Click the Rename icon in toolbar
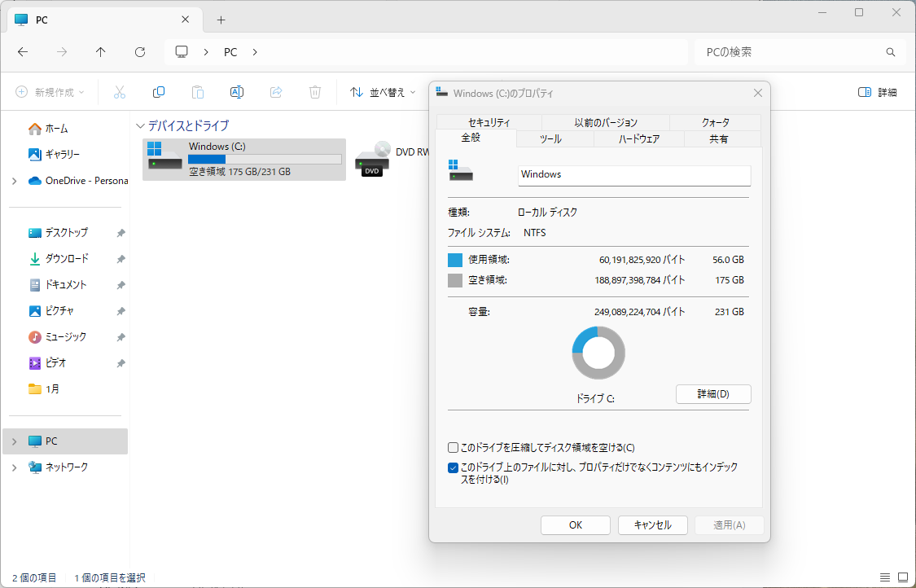This screenshot has width=916, height=588. (x=237, y=92)
